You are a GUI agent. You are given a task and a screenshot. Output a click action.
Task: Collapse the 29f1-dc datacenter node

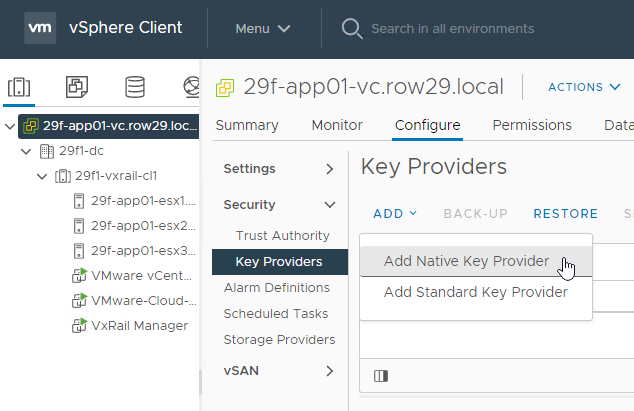click(x=26, y=152)
